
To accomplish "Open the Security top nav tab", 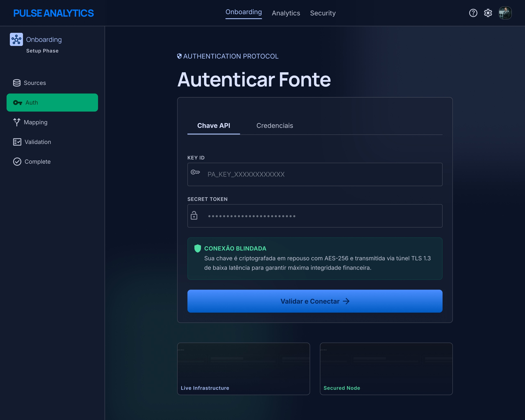I will (x=323, y=13).
